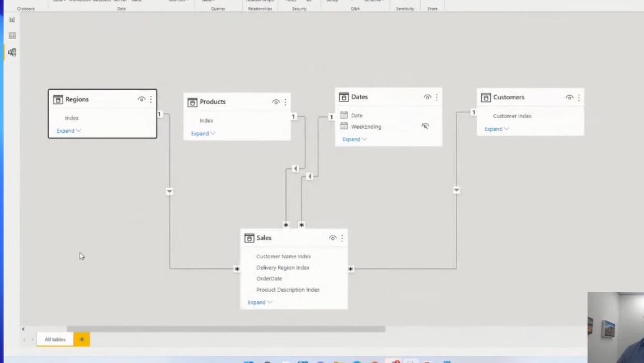
Task: Toggle Sales table visibility eye icon
Action: tap(333, 238)
